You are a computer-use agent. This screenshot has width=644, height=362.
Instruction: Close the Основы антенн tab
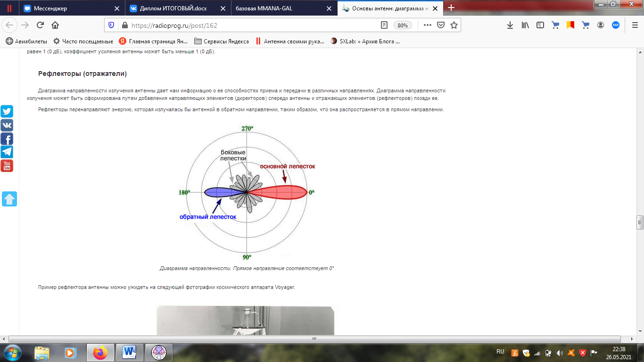436,8
